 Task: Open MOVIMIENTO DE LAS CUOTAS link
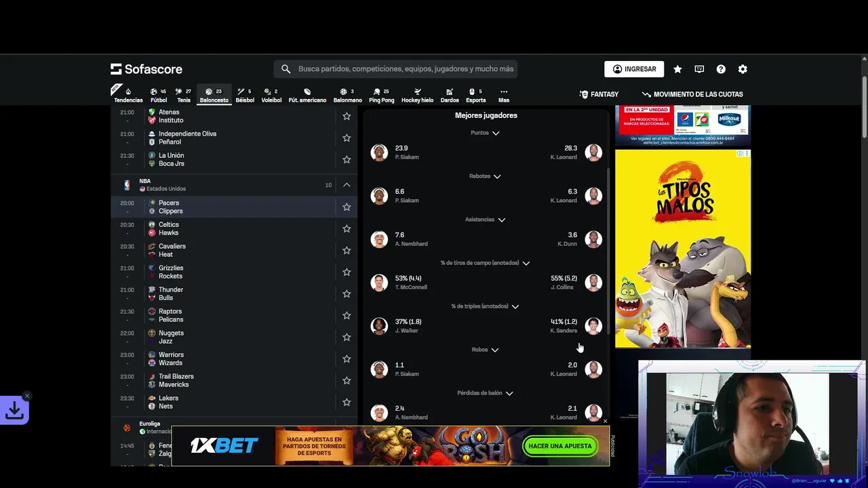tap(692, 94)
